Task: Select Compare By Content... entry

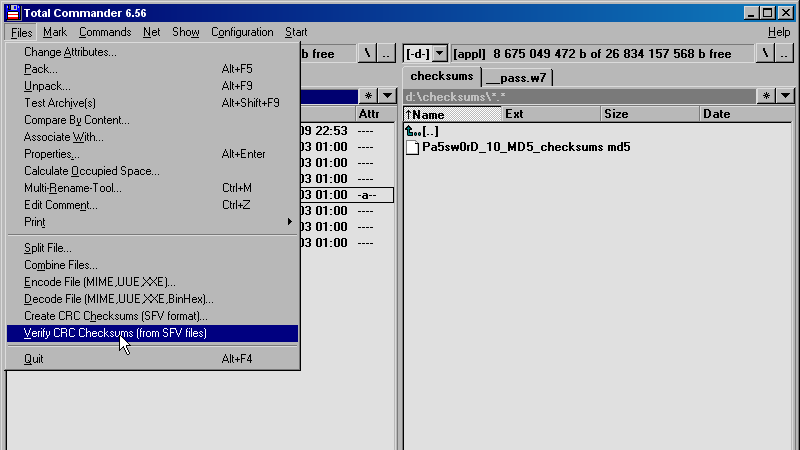Action: [153, 120]
